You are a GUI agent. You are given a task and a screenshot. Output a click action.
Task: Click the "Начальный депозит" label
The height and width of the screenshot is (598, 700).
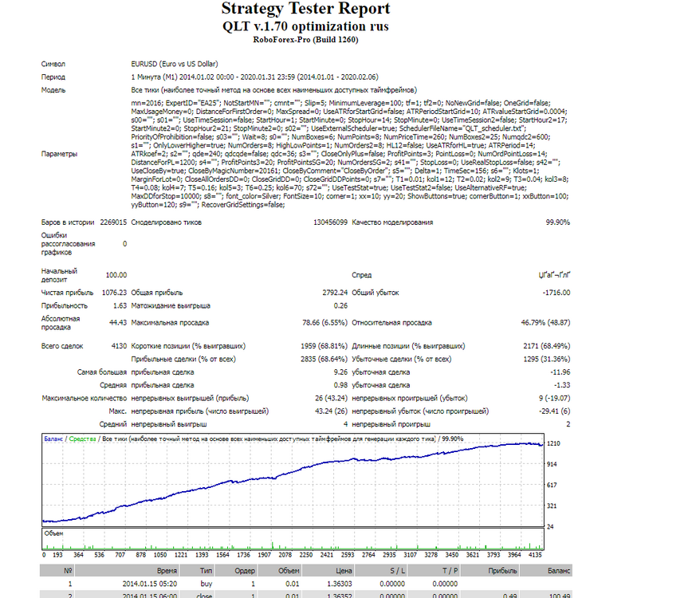pyautogui.click(x=59, y=275)
